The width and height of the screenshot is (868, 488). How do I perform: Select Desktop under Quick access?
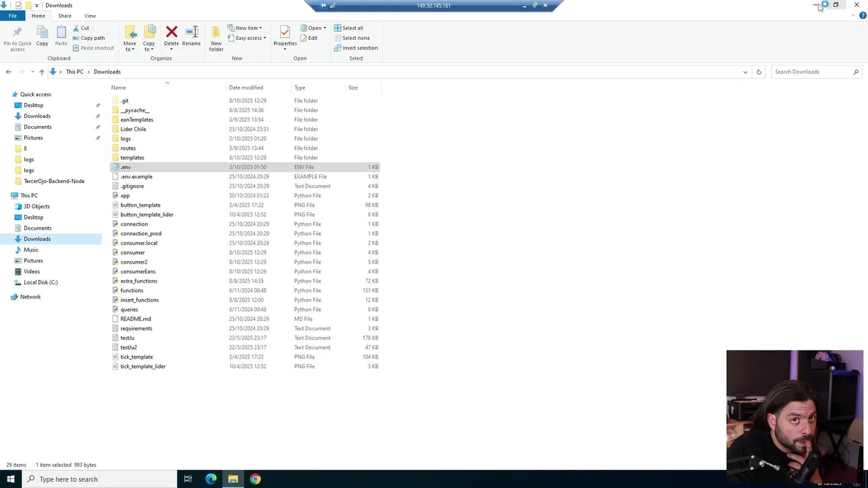pos(33,105)
